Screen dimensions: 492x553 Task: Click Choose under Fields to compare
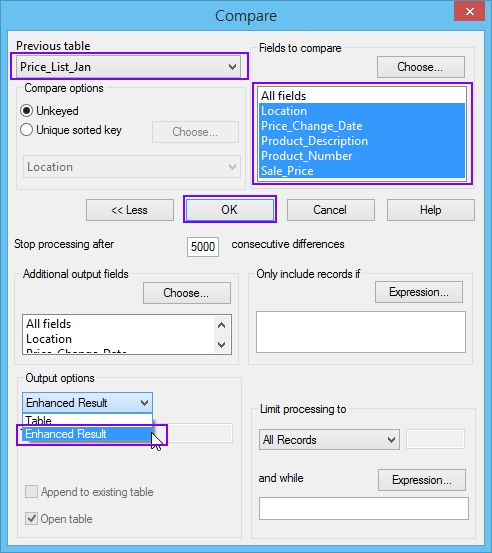click(421, 67)
